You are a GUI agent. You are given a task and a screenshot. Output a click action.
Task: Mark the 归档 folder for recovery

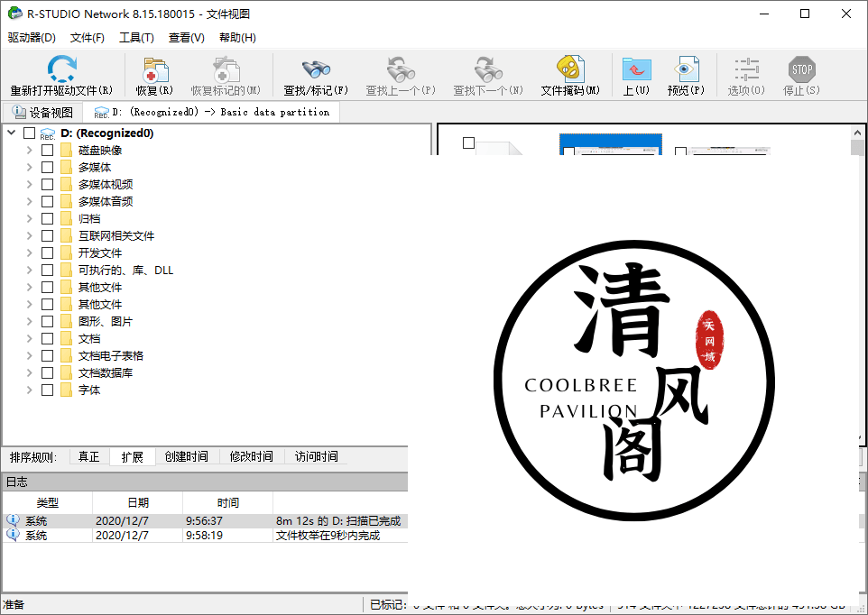click(48, 218)
